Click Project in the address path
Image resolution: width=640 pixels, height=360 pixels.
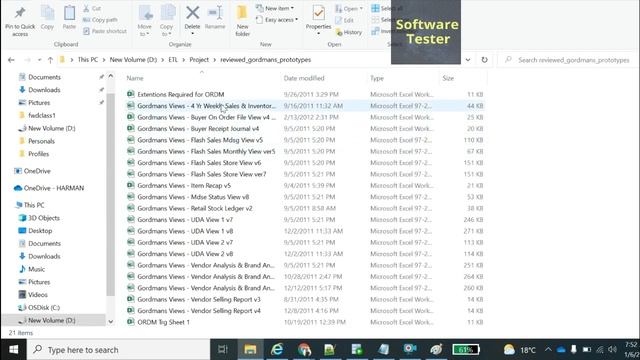[199, 60]
